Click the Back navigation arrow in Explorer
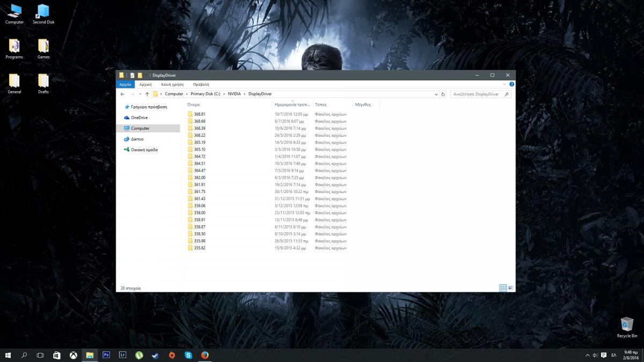Image resolution: width=644 pixels, height=362 pixels. click(123, 94)
